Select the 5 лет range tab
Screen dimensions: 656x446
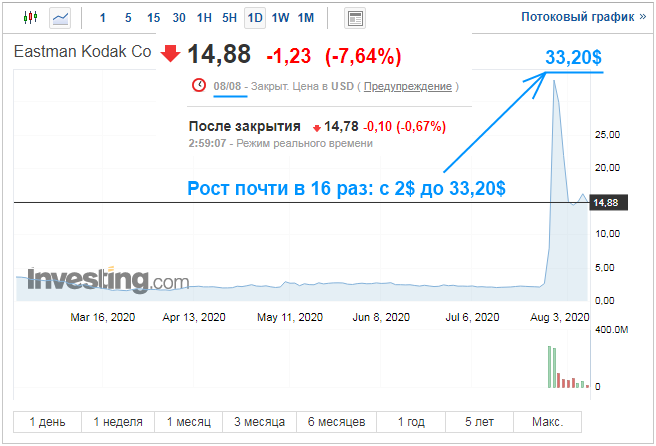pyautogui.click(x=479, y=422)
